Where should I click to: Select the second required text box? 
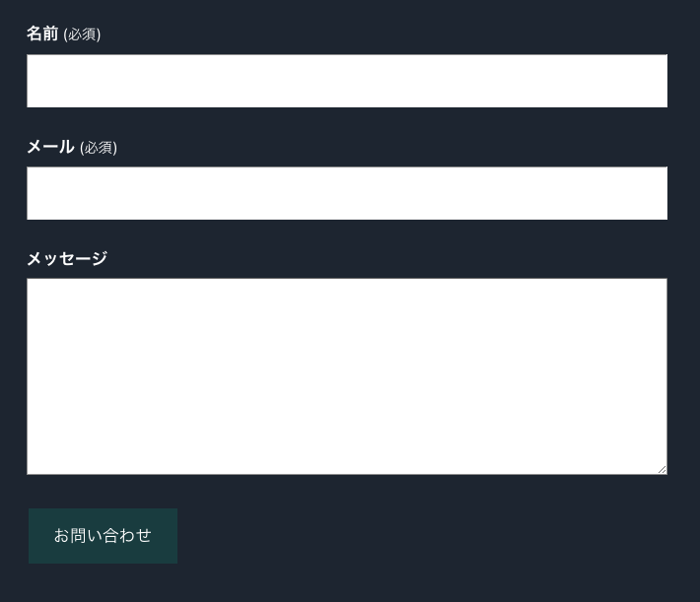click(346, 193)
